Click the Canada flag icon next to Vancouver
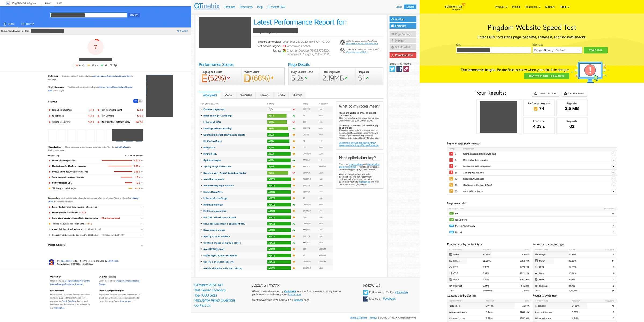The height and width of the screenshot is (322, 644). pos(284,46)
